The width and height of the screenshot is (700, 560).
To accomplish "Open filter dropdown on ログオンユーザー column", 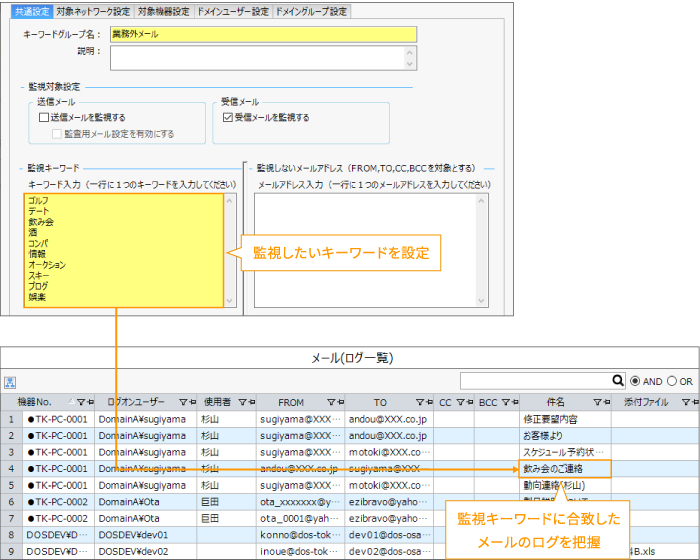I will point(183,402).
